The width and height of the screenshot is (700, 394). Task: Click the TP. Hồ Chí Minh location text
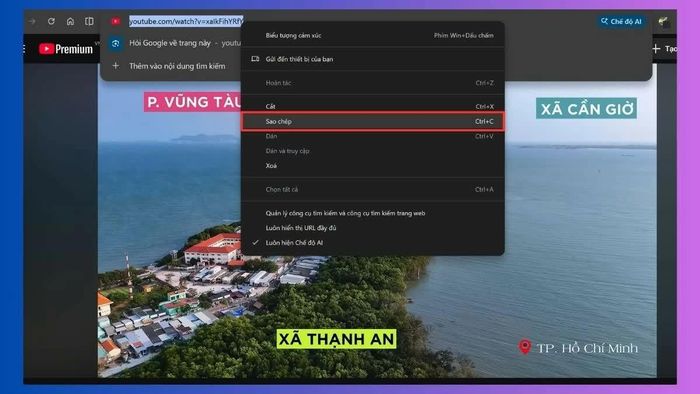point(587,348)
